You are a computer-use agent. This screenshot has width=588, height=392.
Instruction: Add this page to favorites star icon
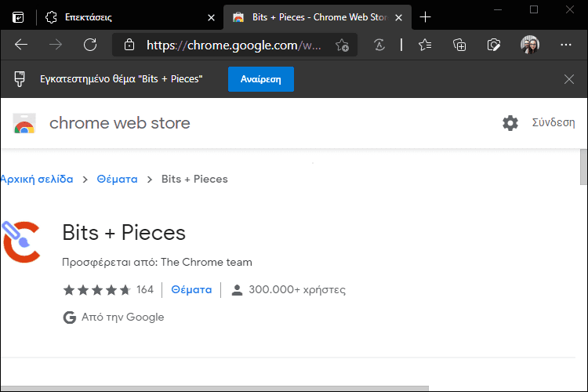click(x=342, y=45)
